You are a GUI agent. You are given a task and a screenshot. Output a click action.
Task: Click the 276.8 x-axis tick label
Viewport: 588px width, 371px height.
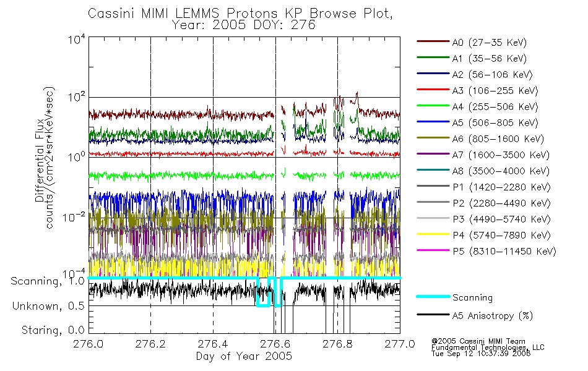click(337, 344)
